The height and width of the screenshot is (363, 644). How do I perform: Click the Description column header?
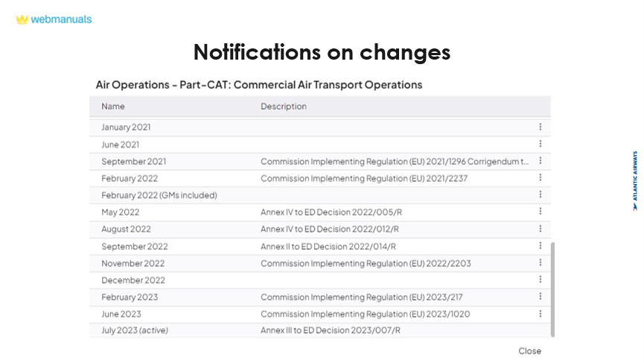coord(284,107)
